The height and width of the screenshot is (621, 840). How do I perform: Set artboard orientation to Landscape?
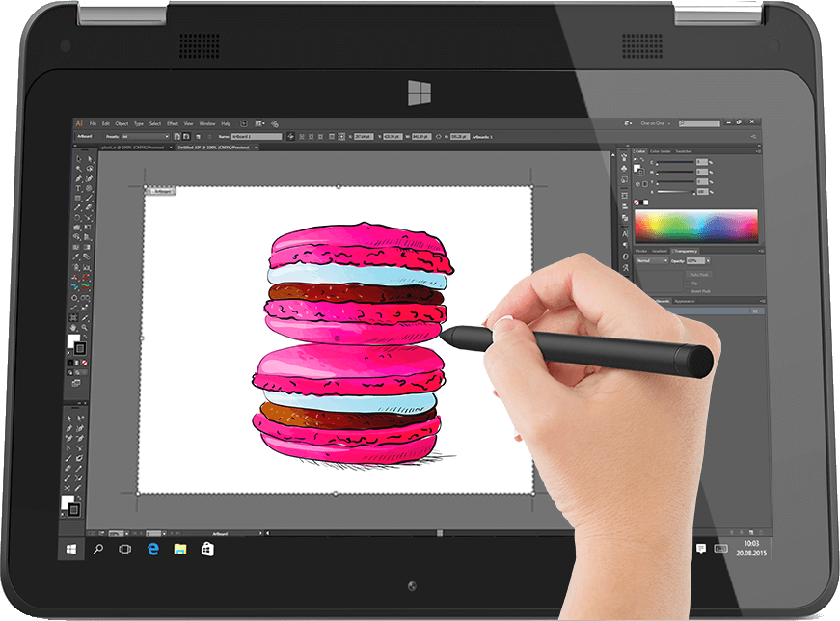coord(186,137)
